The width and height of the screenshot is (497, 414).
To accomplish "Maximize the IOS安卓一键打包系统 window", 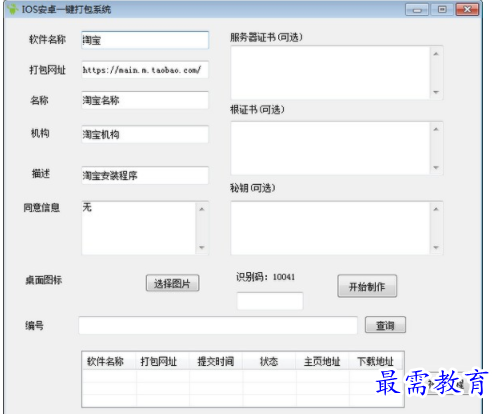I will coord(442,10).
